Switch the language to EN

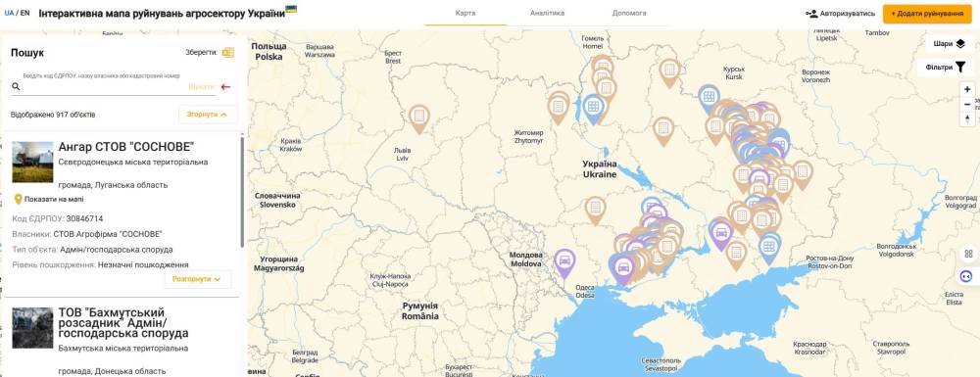tap(25, 13)
